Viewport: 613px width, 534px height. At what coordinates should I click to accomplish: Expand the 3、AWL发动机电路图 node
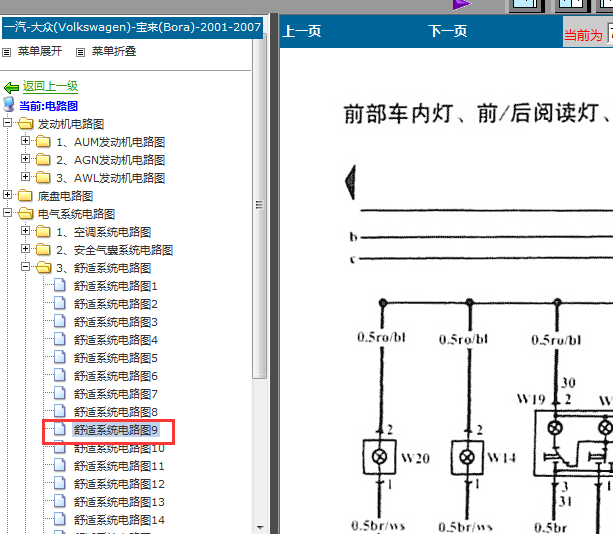click(25, 176)
